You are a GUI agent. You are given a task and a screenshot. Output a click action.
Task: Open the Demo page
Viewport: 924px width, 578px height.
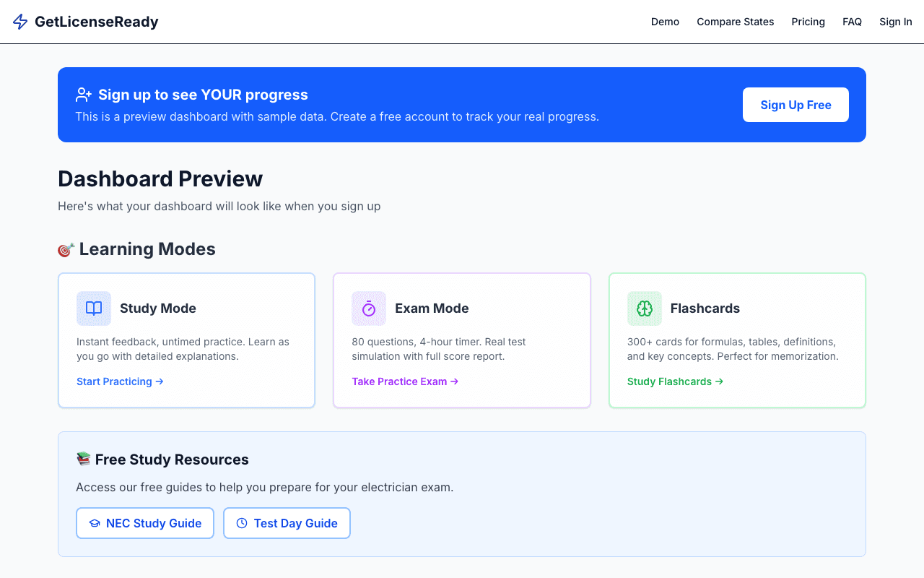[665, 22]
